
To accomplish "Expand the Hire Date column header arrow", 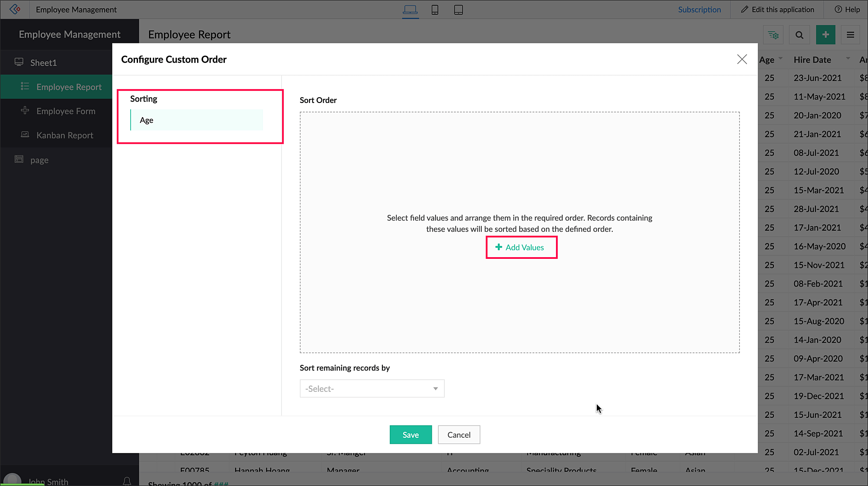I will tap(848, 58).
